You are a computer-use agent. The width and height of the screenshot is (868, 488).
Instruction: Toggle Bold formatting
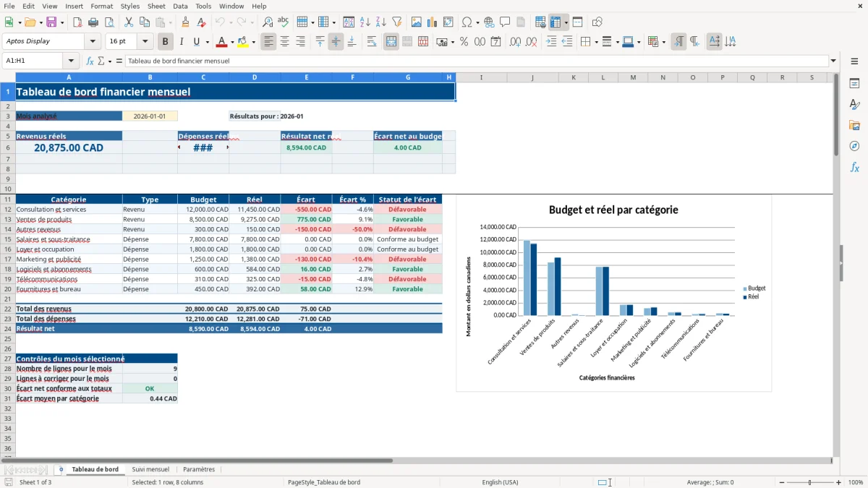(165, 42)
